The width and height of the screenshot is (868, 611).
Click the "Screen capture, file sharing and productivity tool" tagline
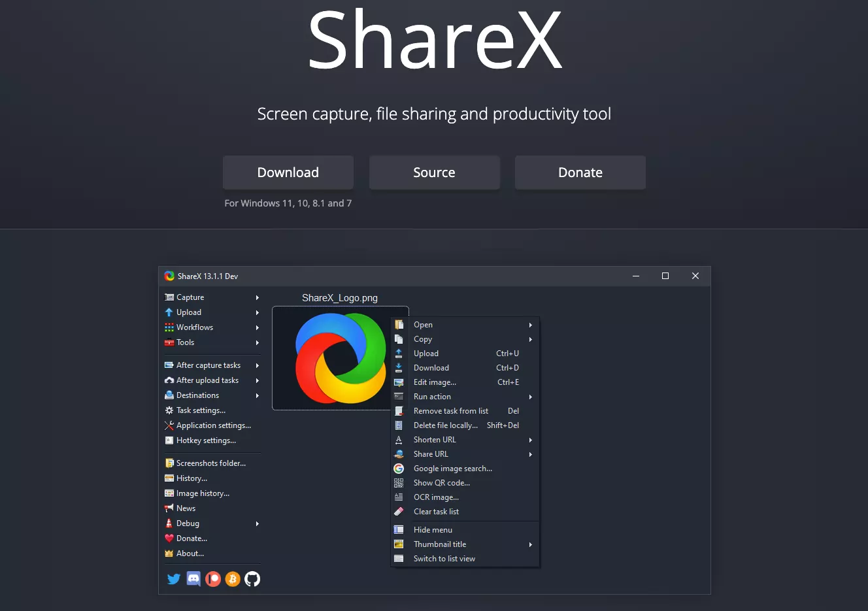(434, 114)
